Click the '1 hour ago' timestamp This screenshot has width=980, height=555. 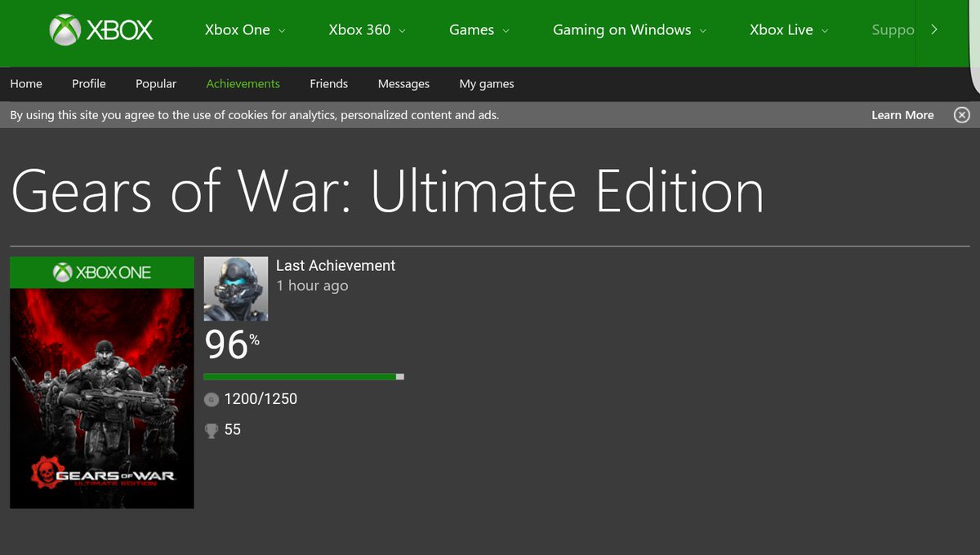coord(312,286)
